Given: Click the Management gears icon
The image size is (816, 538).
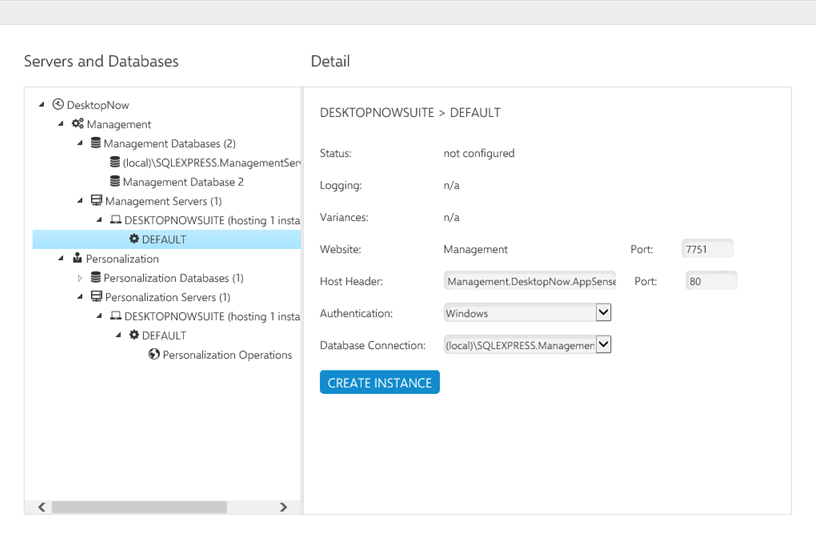Looking at the screenshot, I should [77, 124].
